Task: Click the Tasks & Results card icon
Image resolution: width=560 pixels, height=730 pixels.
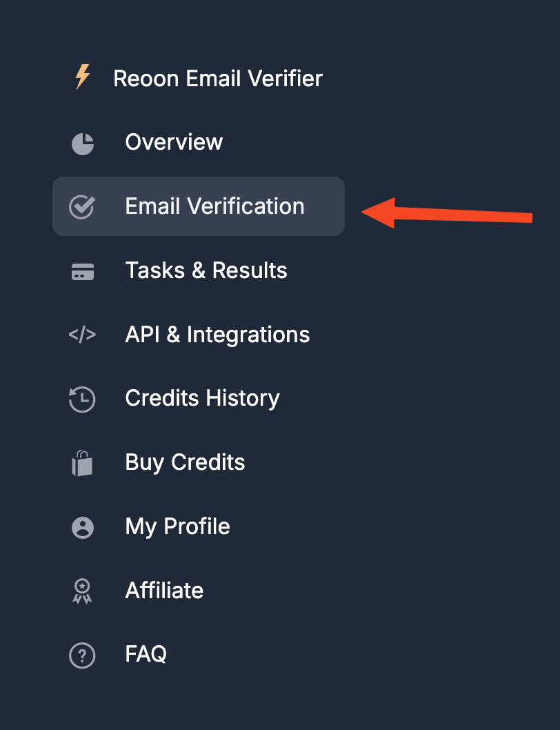Action: click(82, 271)
